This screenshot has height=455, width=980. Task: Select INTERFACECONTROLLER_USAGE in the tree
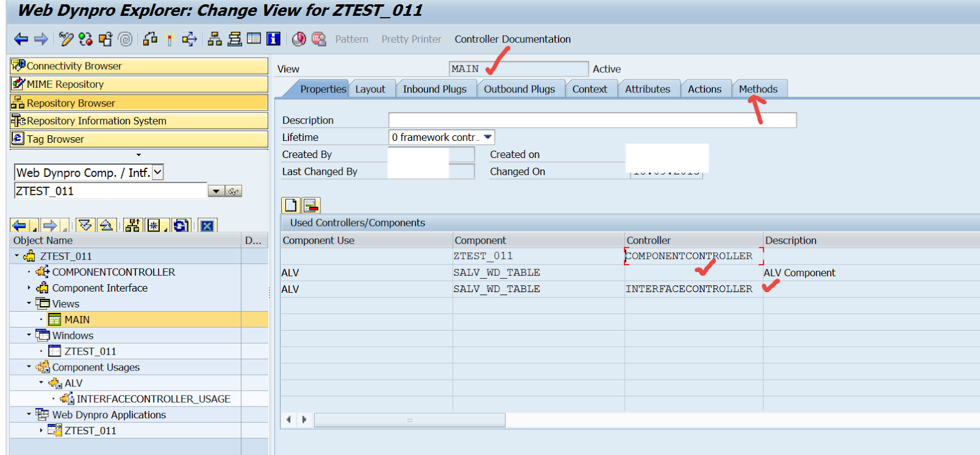click(153, 399)
